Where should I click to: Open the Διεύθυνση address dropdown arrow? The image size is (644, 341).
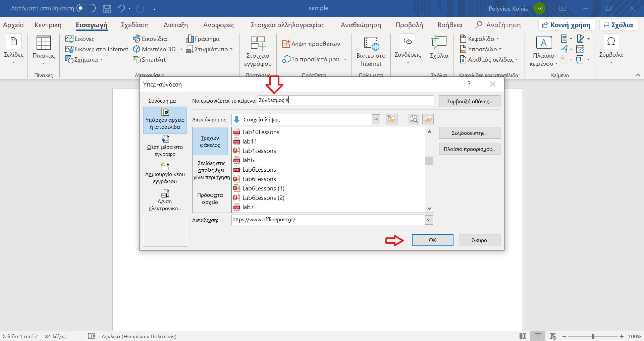pos(429,220)
